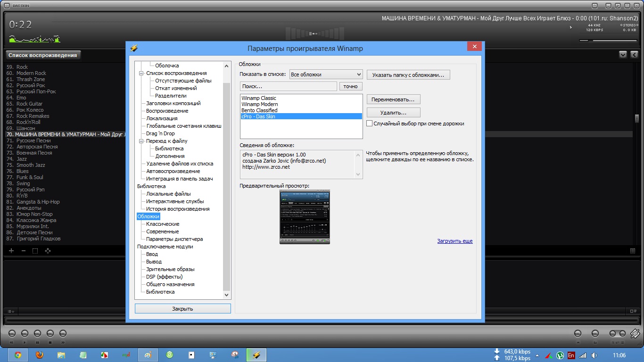
Task: Open the 'Загрузить еще' link
Action: 454,241
